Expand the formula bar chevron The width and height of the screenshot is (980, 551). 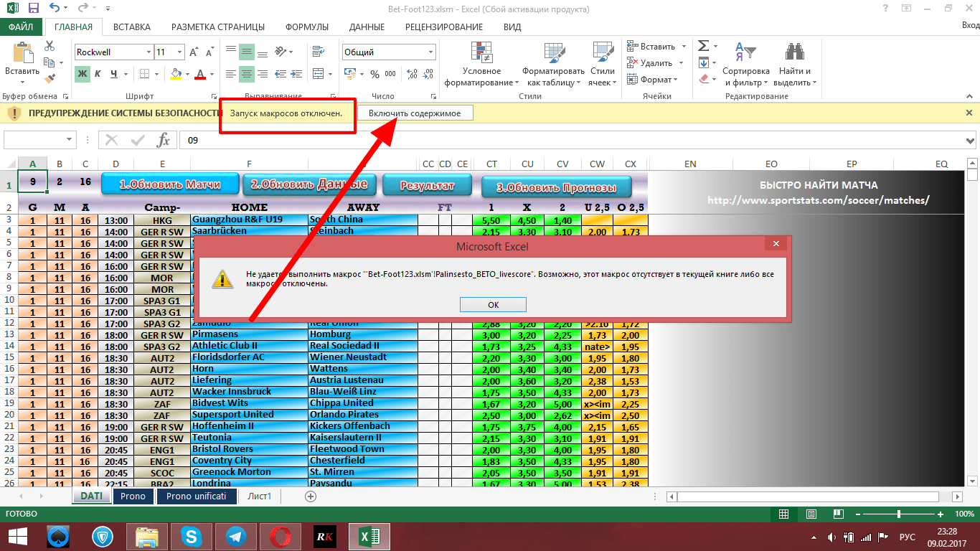[x=971, y=141]
